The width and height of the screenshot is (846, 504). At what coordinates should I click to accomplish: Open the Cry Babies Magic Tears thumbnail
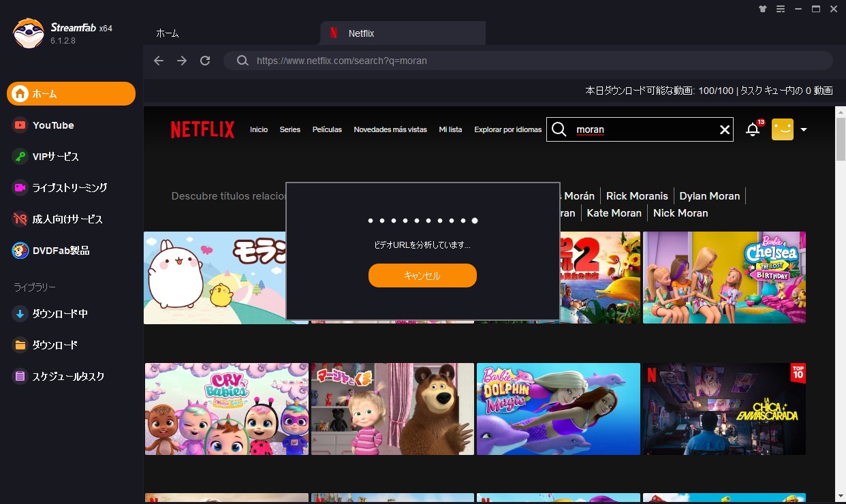(226, 409)
